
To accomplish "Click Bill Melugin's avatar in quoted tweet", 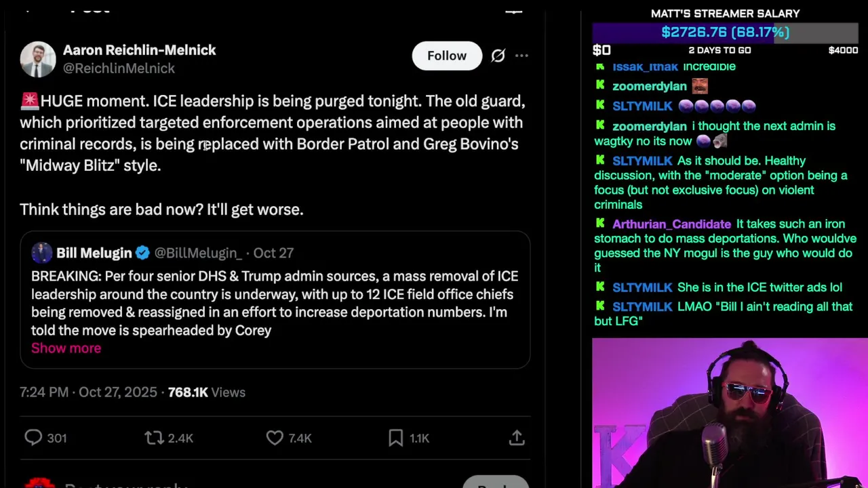I will [41, 253].
